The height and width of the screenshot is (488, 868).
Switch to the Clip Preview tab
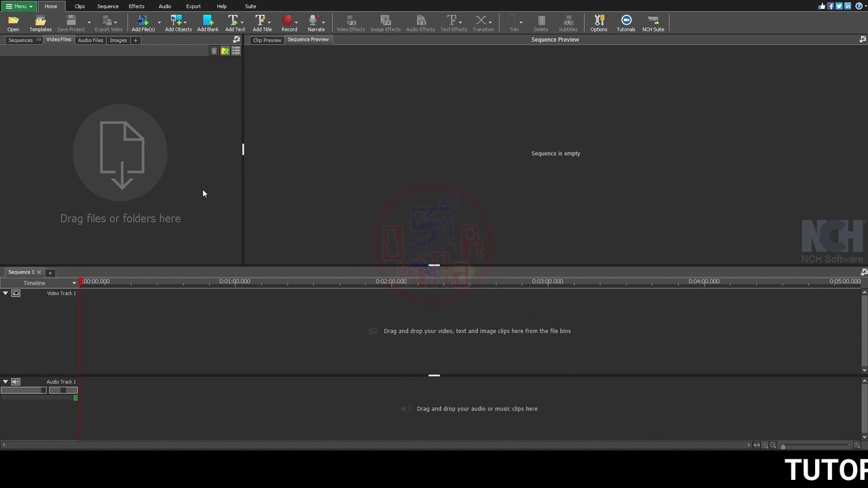pos(267,40)
